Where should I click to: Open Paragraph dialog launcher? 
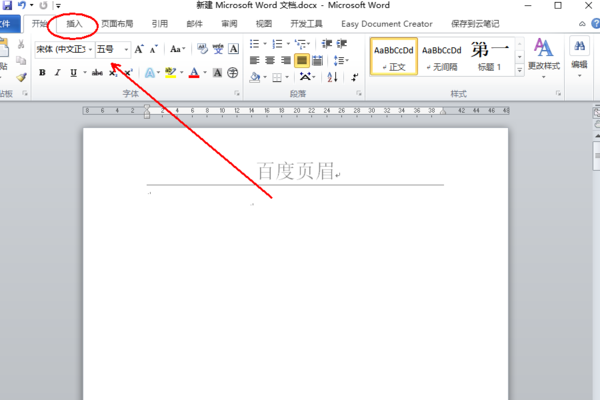(359, 93)
